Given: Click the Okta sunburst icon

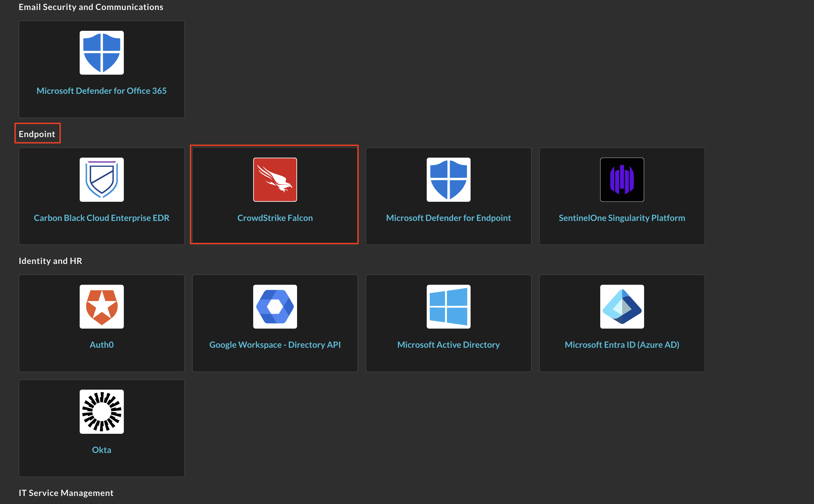Looking at the screenshot, I should pos(102,412).
